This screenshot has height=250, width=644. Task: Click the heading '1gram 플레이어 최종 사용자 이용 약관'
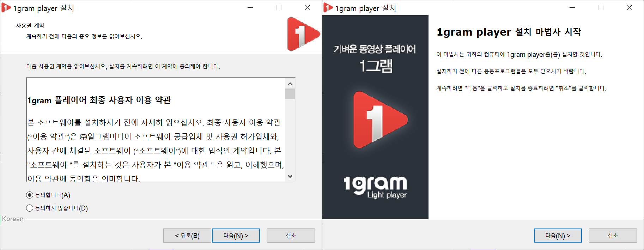(x=99, y=100)
